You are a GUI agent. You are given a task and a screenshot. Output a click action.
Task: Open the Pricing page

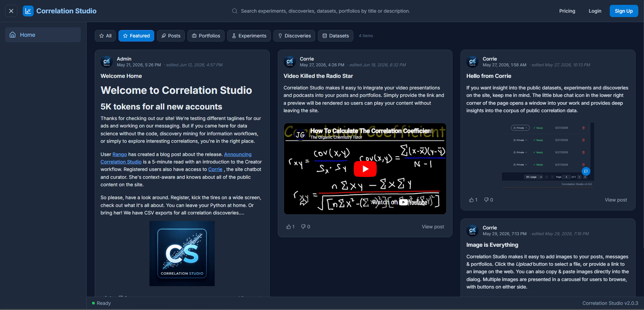coord(567,11)
